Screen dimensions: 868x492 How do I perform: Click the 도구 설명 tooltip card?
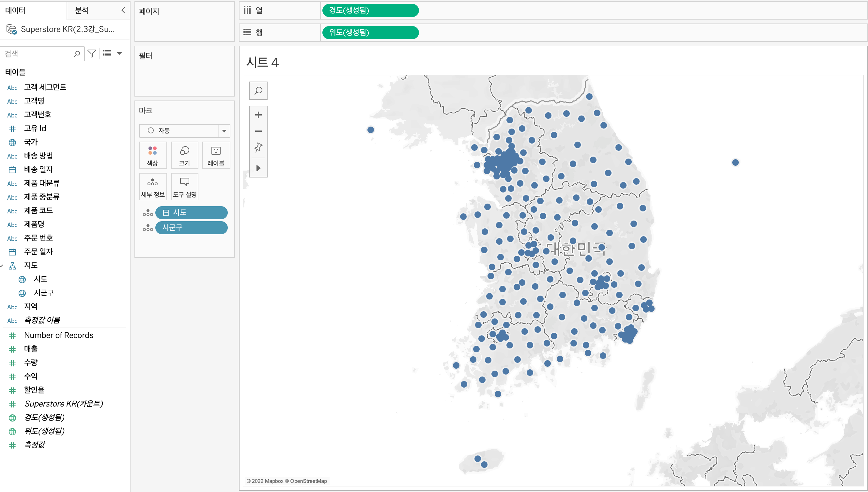184,187
